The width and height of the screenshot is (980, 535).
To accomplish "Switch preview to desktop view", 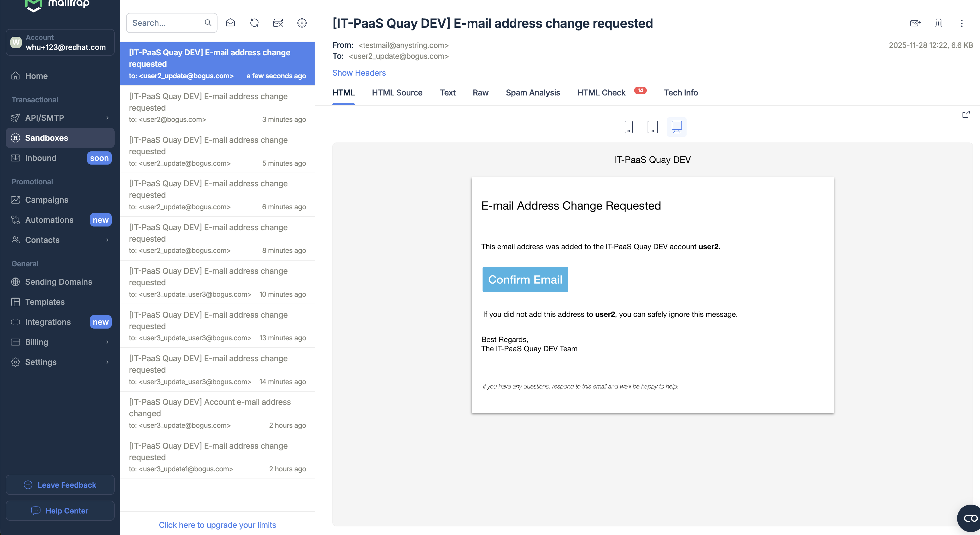I will pyautogui.click(x=677, y=127).
